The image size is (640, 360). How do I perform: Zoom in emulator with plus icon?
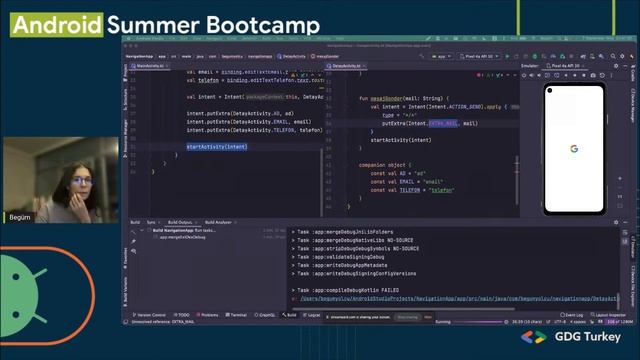620,178
